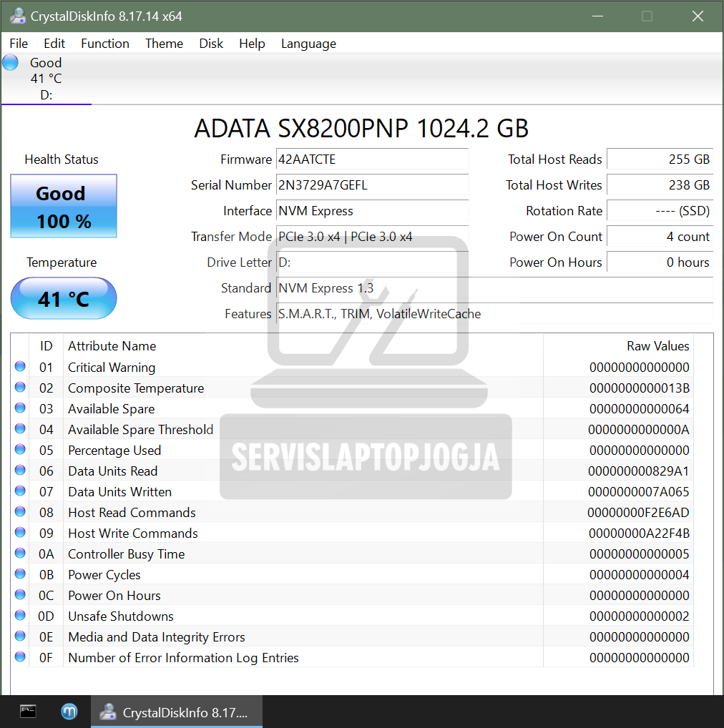Click the Good 100 % health status button
This screenshot has width=724, height=728.
[64, 206]
